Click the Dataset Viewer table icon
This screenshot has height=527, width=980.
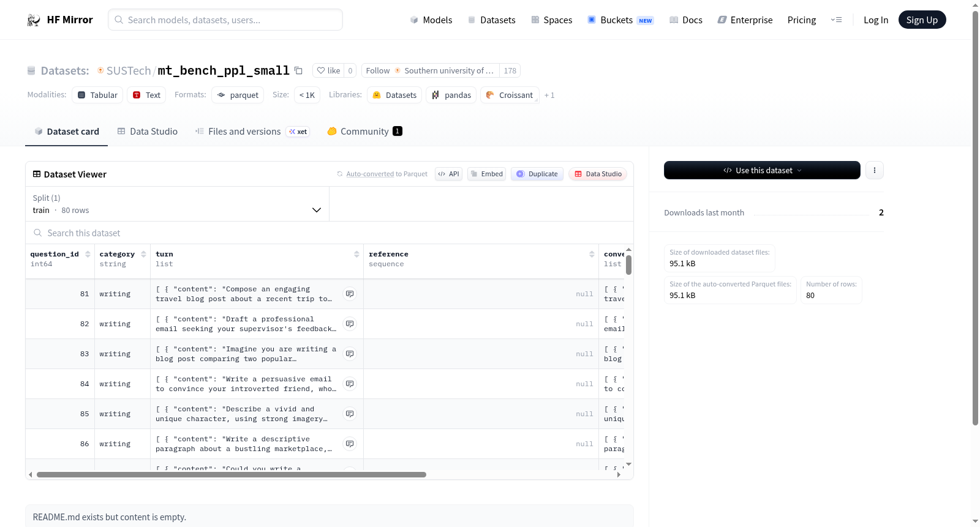pyautogui.click(x=37, y=174)
